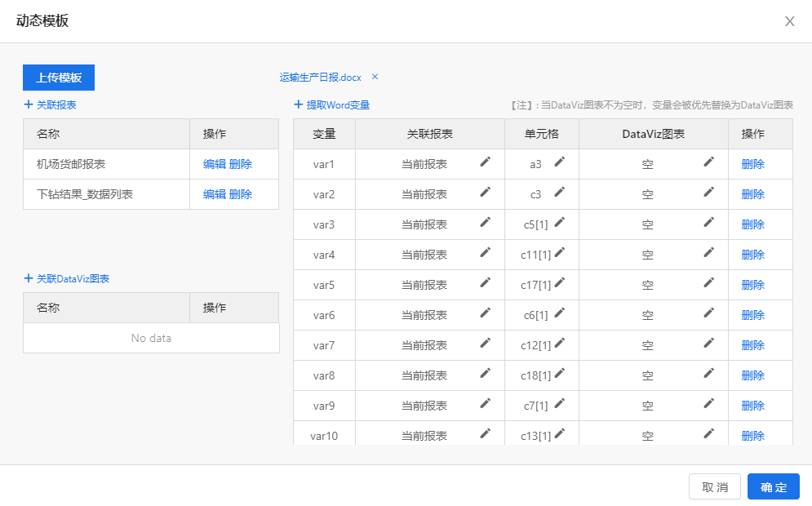Edit the related report for var10
This screenshot has width=812, height=506.
pos(486,433)
